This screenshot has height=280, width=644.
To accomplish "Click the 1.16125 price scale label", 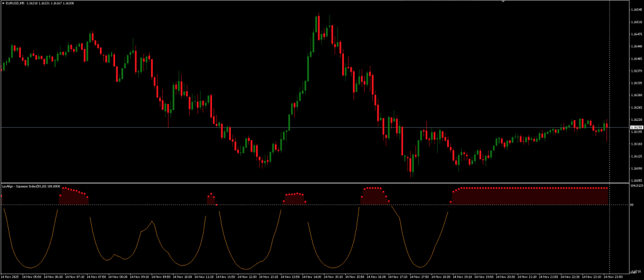I will click(x=635, y=156).
